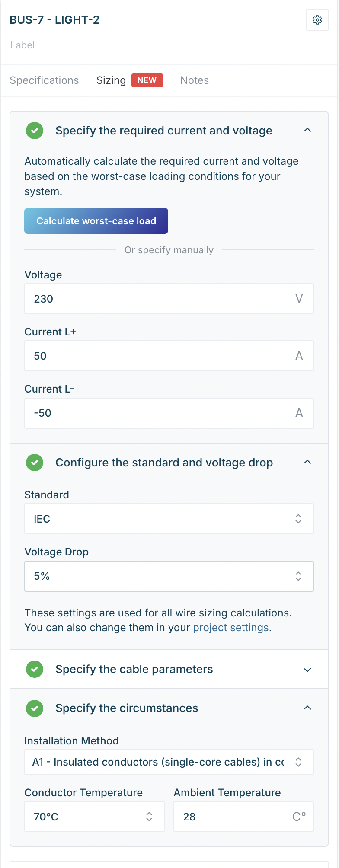Open the Conductor Temperature dropdown
339x868 pixels.
click(94, 817)
